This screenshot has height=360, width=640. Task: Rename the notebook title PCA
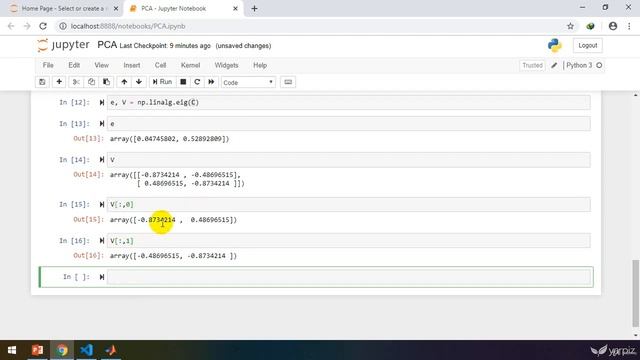coord(107,45)
